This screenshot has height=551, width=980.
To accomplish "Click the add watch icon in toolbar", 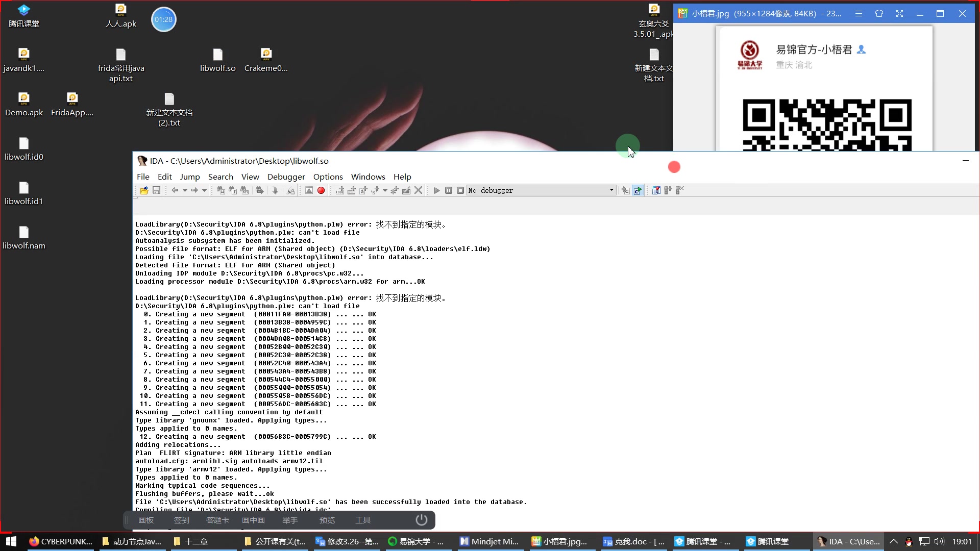I will point(668,190).
